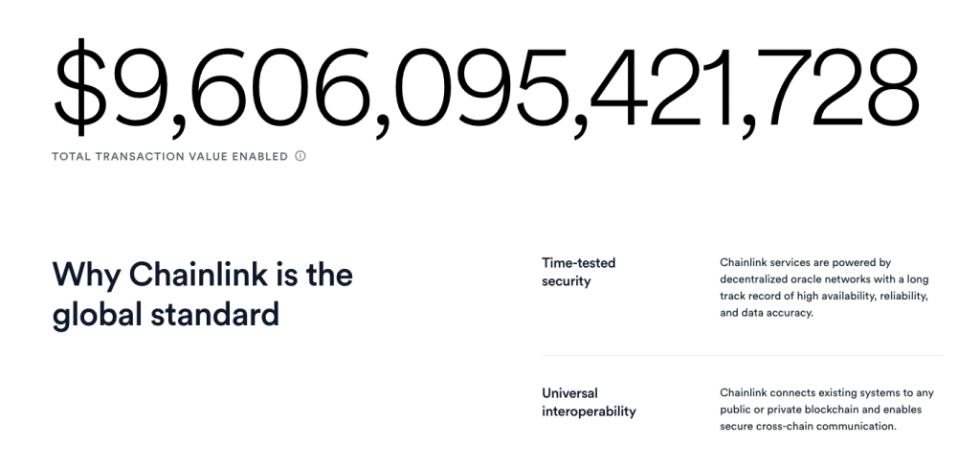Image resolution: width=980 pixels, height=466 pixels.
Task: Click "Chainlink services are powered by" text line
Action: pyautogui.click(x=805, y=262)
